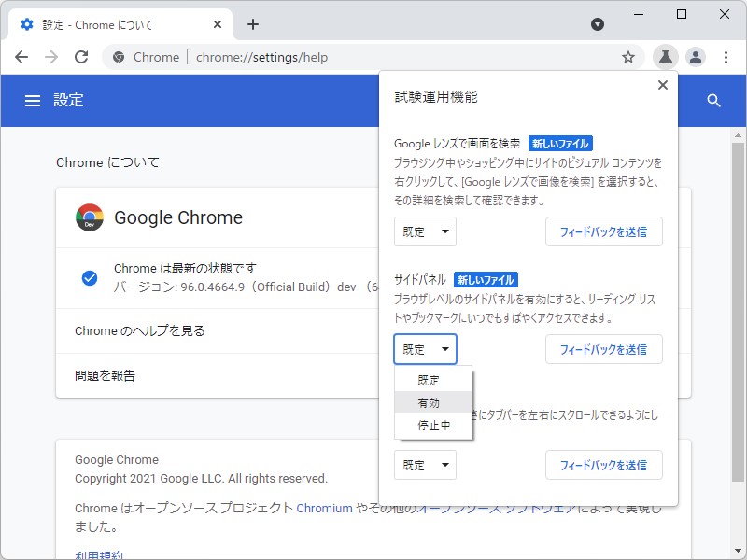Close the 試験運用機能 panel

coord(663,85)
